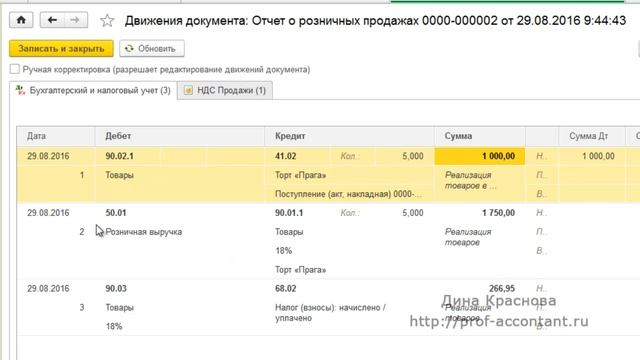Select credit account 68.02 cell
The height and width of the screenshot is (360, 640).
[285, 288]
